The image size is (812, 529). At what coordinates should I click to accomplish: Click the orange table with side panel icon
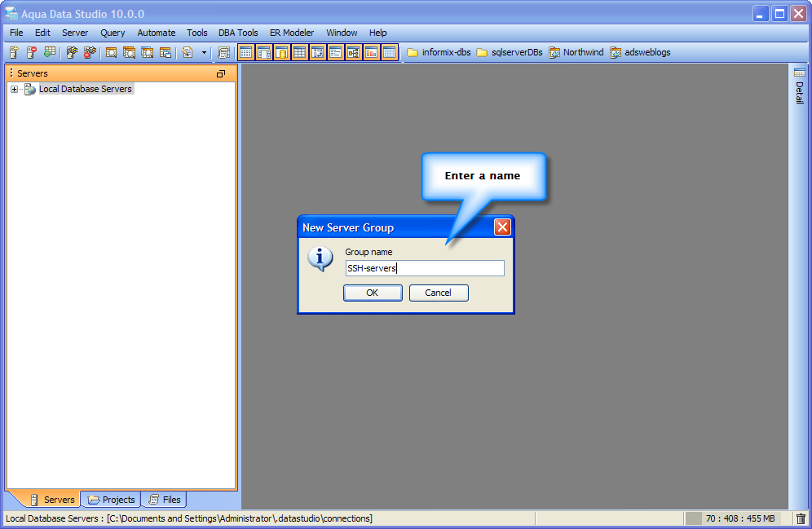(264, 52)
